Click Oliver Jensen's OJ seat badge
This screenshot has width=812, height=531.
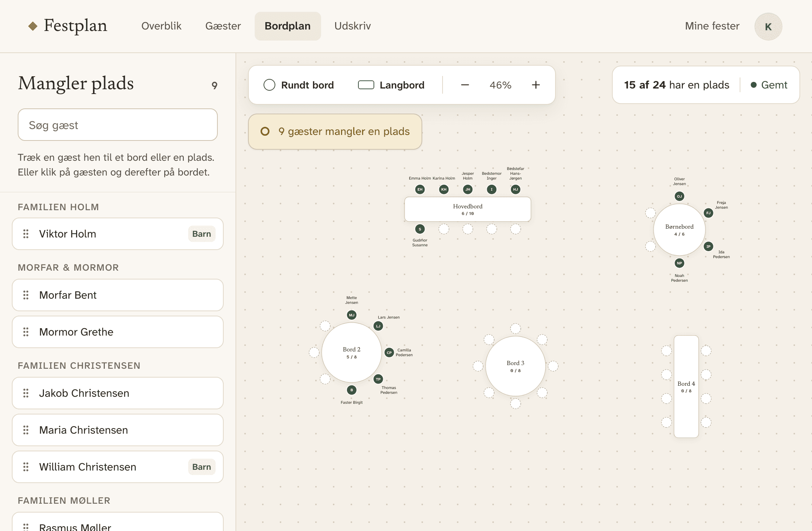pyautogui.click(x=679, y=196)
